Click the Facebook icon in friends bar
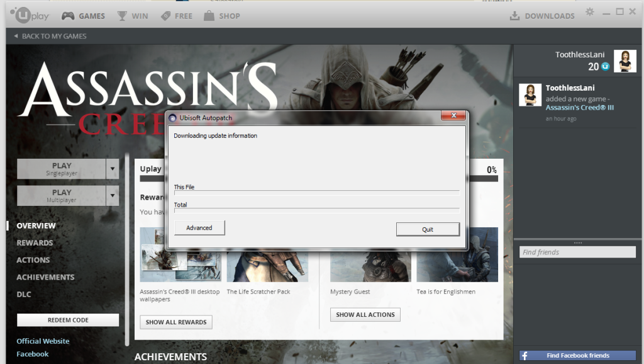The height and width of the screenshot is (364, 644). point(525,356)
